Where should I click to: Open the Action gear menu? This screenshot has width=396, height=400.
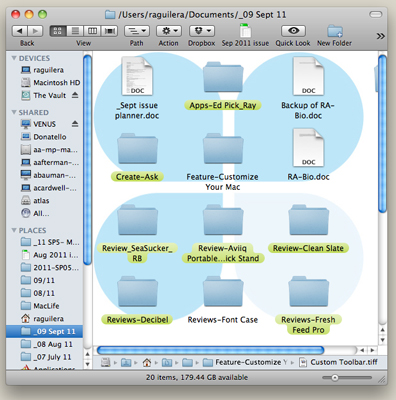[x=169, y=31]
